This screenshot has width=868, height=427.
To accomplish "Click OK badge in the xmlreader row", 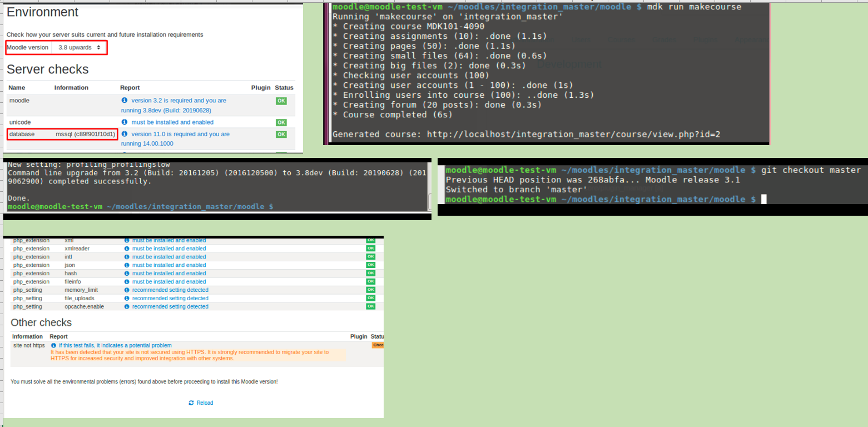I will point(370,249).
